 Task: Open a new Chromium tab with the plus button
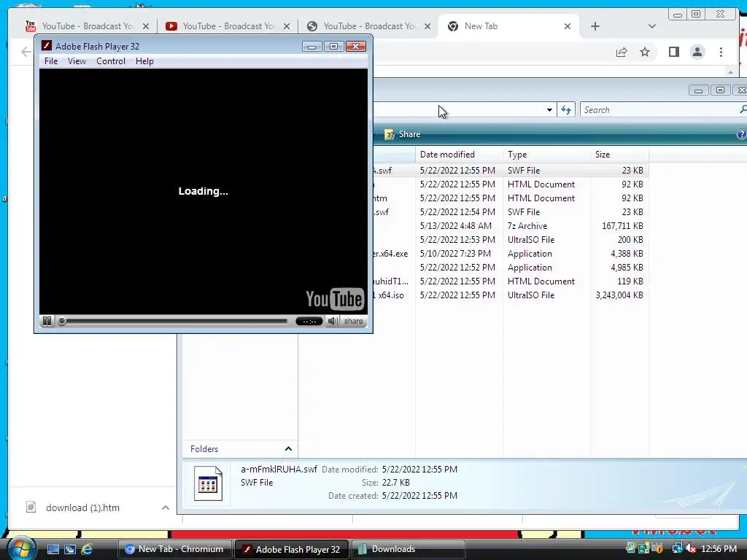pos(595,26)
